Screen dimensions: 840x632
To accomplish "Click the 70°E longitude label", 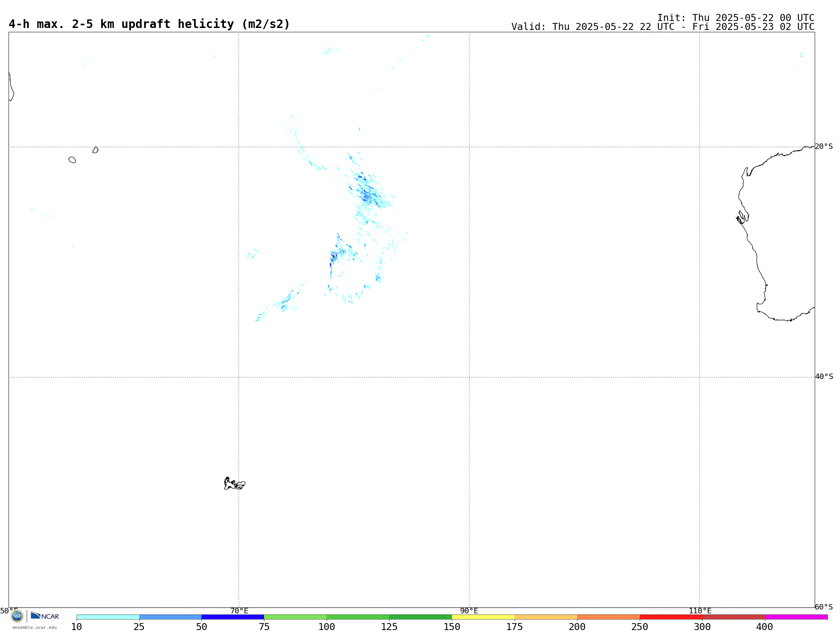I will click(239, 611).
